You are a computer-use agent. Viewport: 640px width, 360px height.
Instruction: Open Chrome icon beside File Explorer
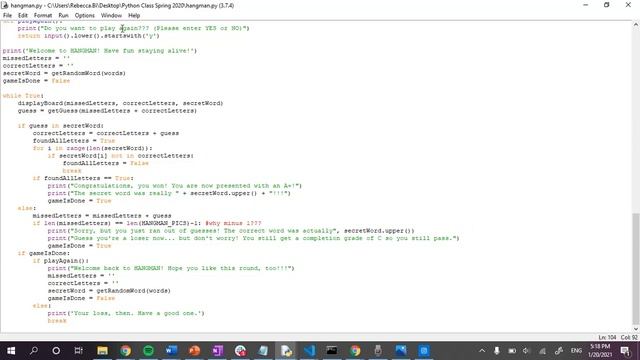click(125, 351)
